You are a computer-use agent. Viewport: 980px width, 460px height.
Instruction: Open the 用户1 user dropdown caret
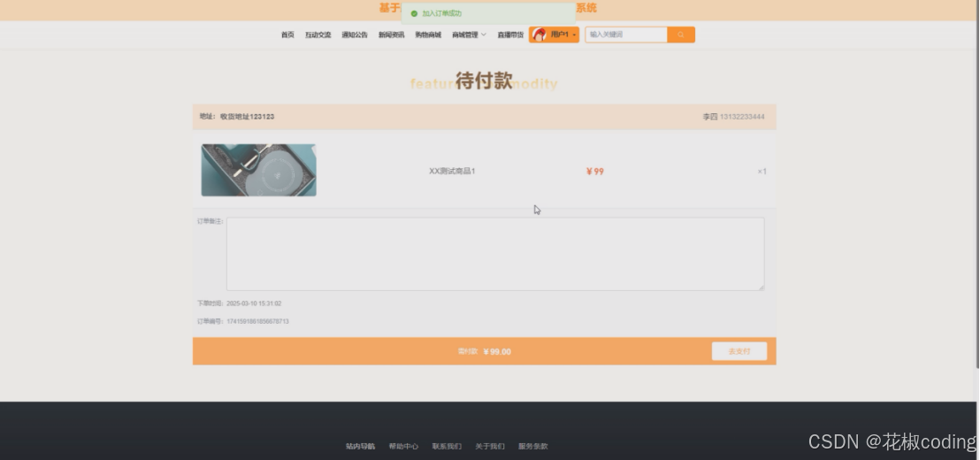[574, 35]
